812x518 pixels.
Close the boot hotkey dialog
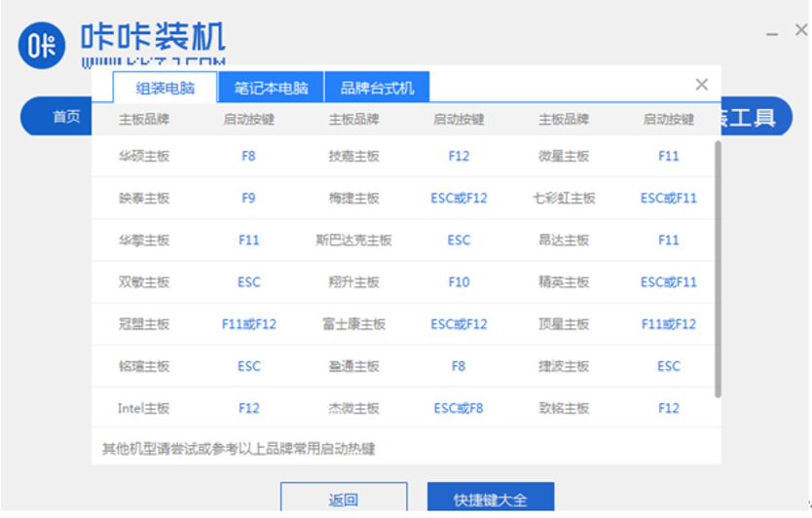click(701, 85)
